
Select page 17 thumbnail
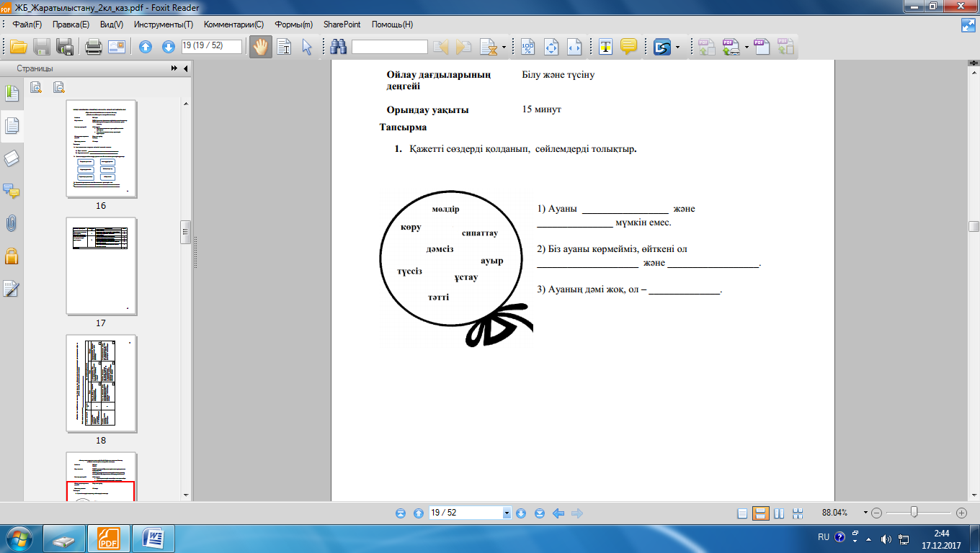tap(101, 266)
